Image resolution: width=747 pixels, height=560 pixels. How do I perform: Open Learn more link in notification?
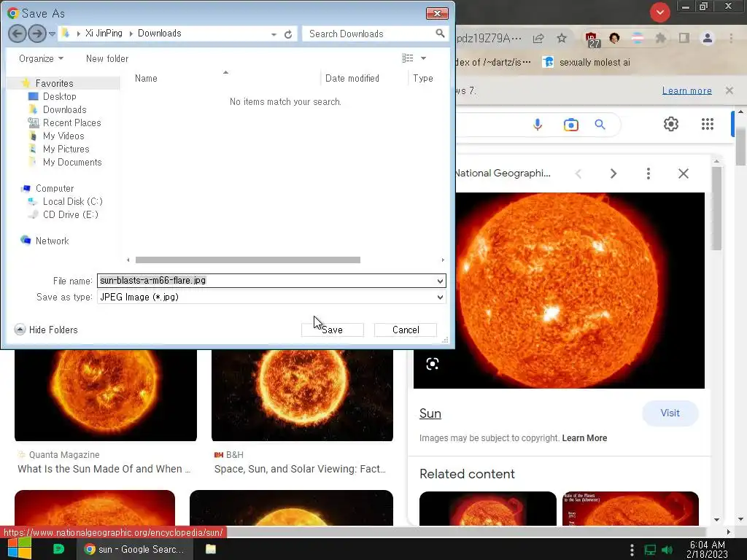pyautogui.click(x=686, y=90)
